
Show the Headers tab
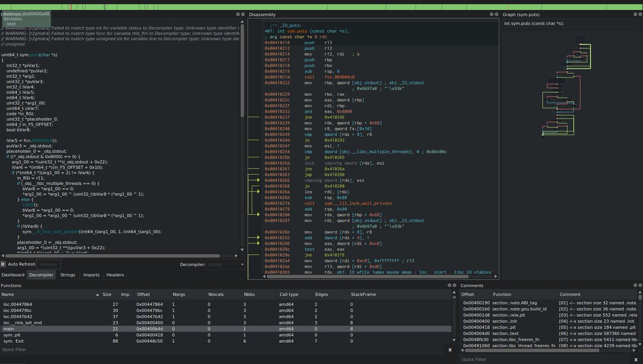pyautogui.click(x=115, y=275)
